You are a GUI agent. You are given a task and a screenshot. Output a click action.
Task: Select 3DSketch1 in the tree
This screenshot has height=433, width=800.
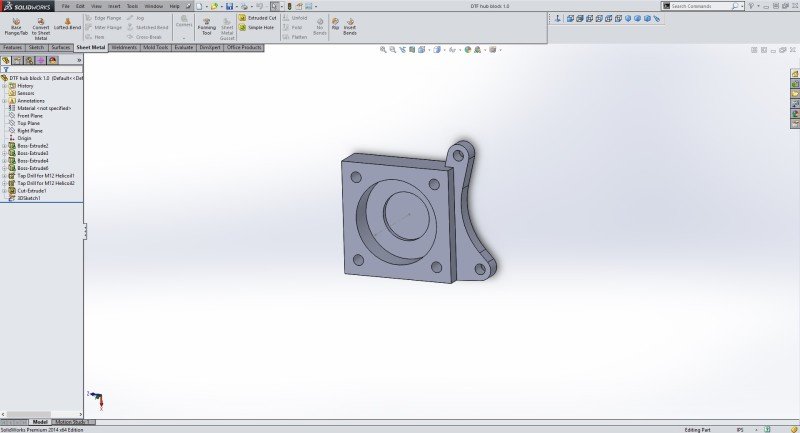click(29, 198)
